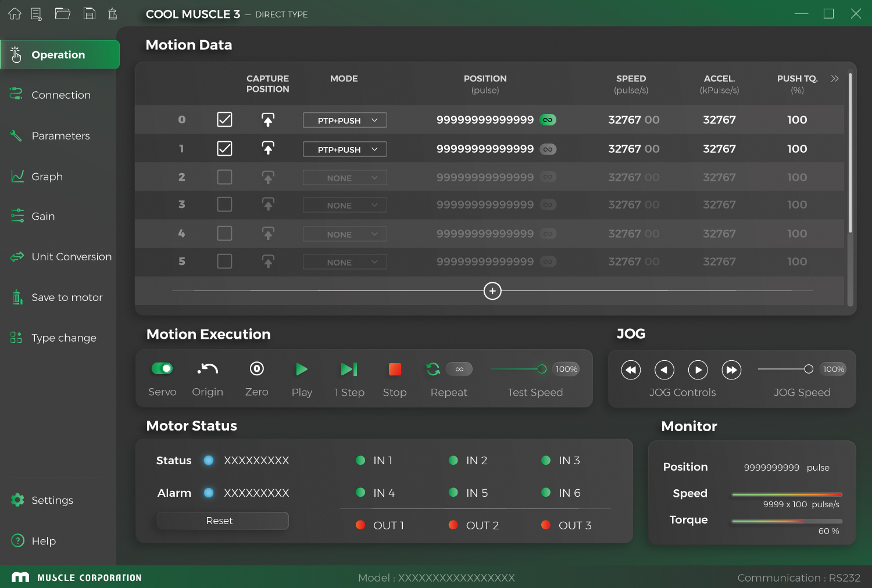Toggle infinite position on row 0
This screenshot has height=588, width=872.
(x=548, y=120)
